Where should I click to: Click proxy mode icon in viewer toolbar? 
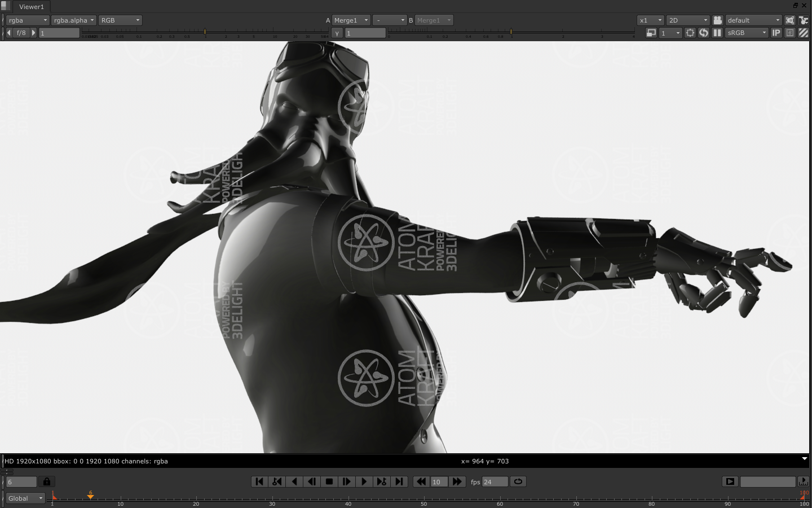pos(651,33)
